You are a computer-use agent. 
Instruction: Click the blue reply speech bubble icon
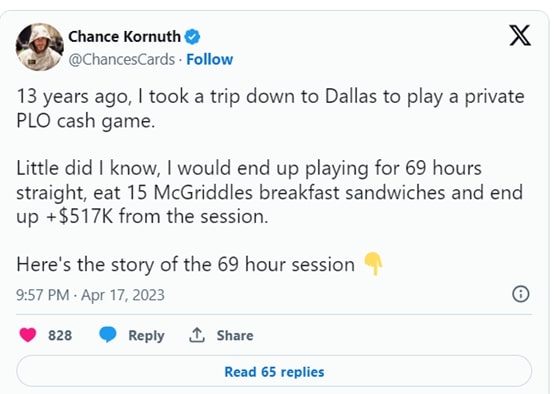108,335
